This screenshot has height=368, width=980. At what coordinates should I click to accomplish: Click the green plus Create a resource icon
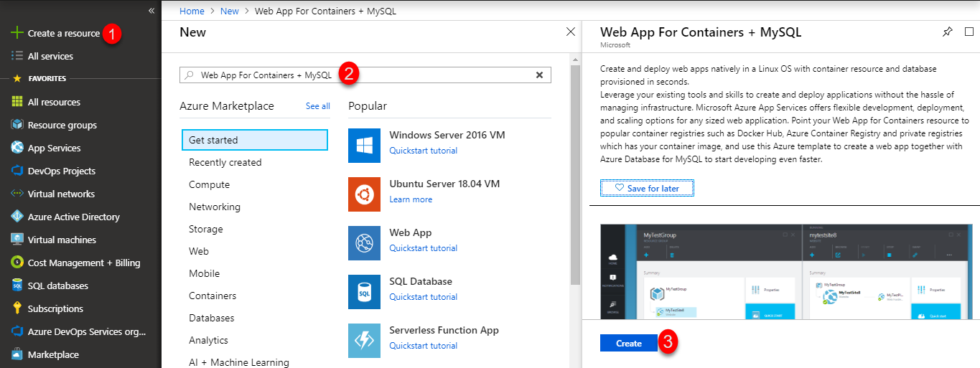tap(17, 33)
